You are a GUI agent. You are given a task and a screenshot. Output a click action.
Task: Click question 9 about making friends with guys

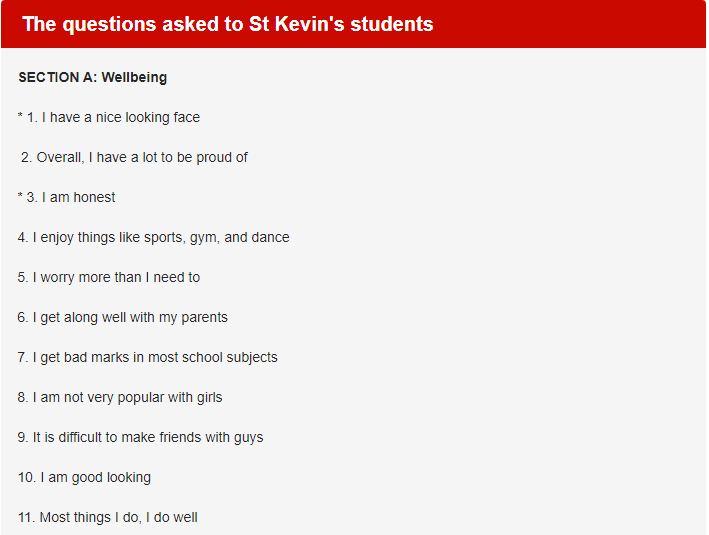coord(140,437)
